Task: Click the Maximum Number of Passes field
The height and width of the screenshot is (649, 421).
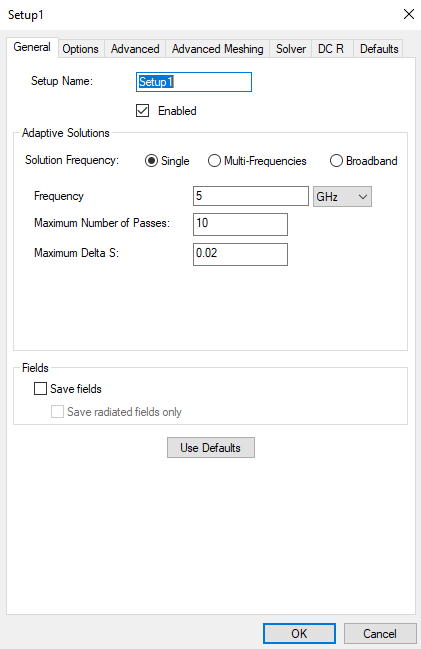Action: coord(241,224)
